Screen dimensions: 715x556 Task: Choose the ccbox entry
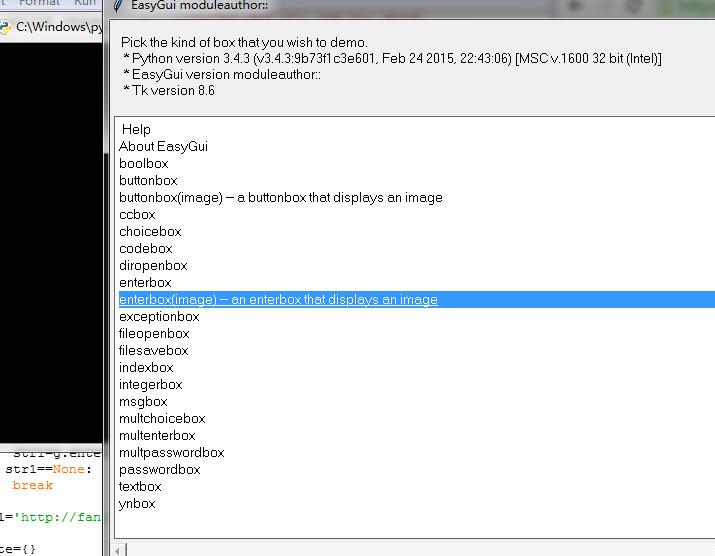click(137, 214)
